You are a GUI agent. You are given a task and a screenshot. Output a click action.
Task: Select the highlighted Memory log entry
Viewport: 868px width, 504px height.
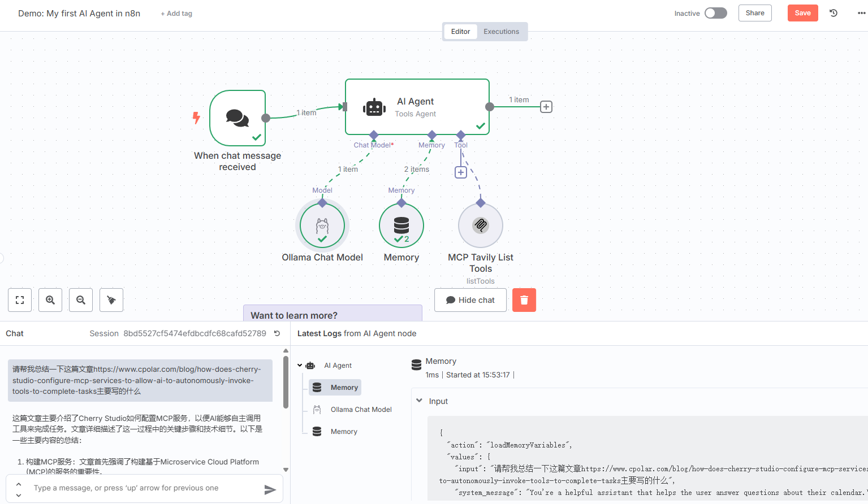pyautogui.click(x=335, y=388)
